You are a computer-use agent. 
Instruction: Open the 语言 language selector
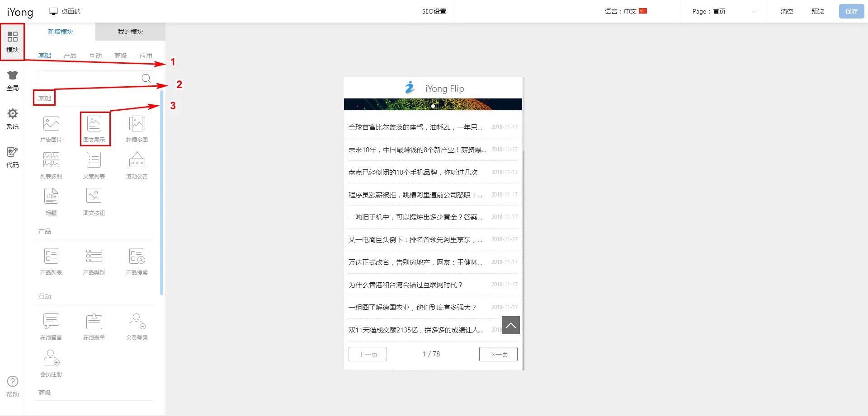(626, 11)
